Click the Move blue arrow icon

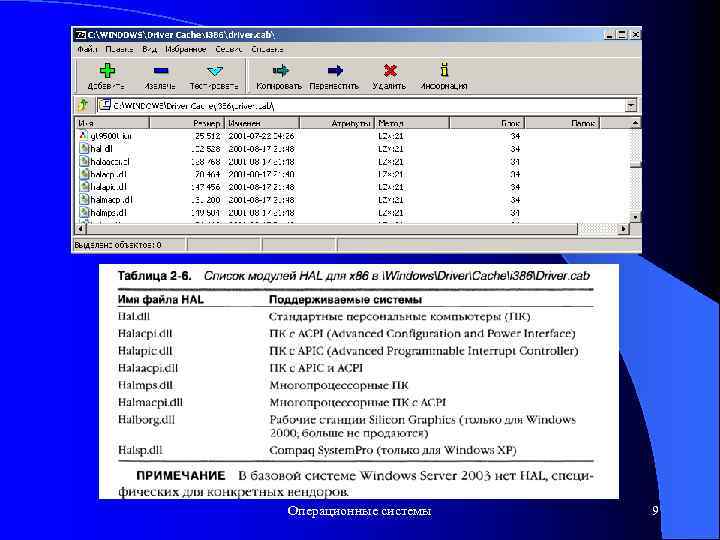335,70
